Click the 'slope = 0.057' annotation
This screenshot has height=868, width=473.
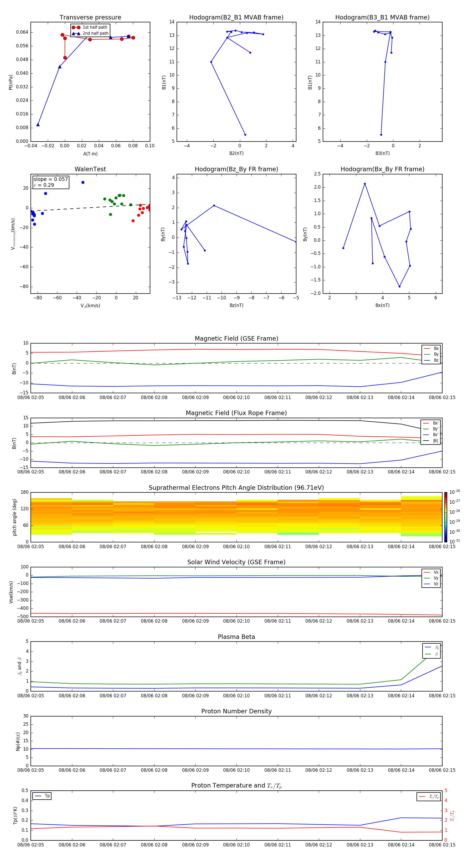(x=51, y=179)
